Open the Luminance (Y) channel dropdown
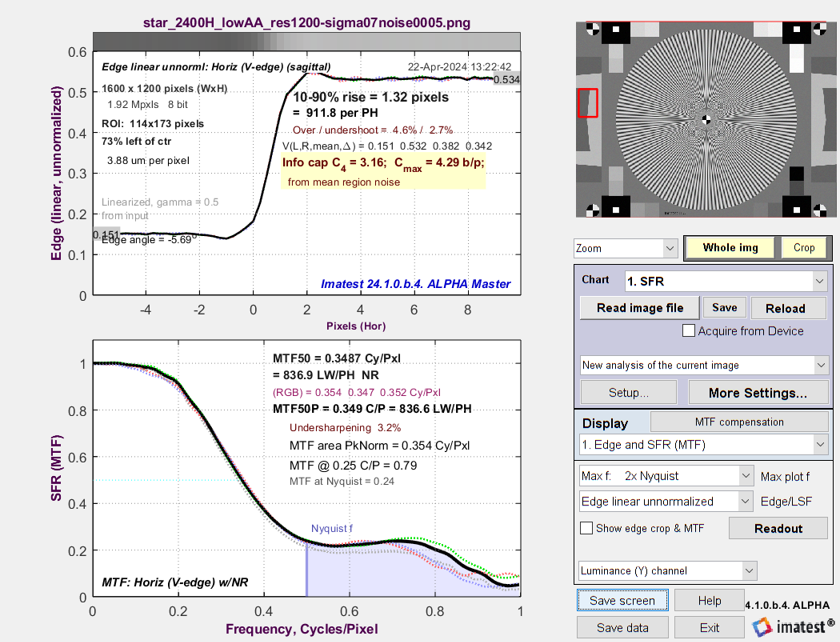This screenshot has height=642, width=840. (x=666, y=571)
